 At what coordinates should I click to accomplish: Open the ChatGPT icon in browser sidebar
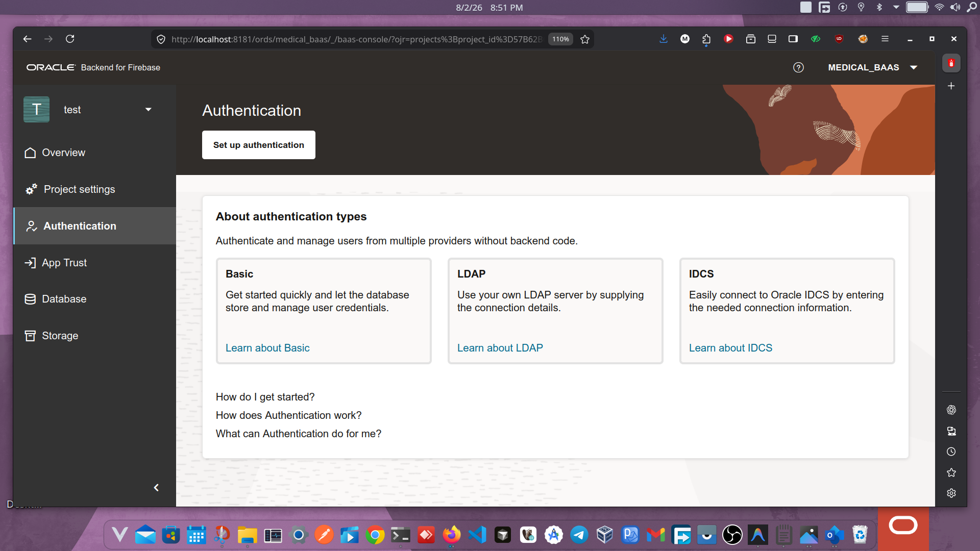tap(951, 410)
